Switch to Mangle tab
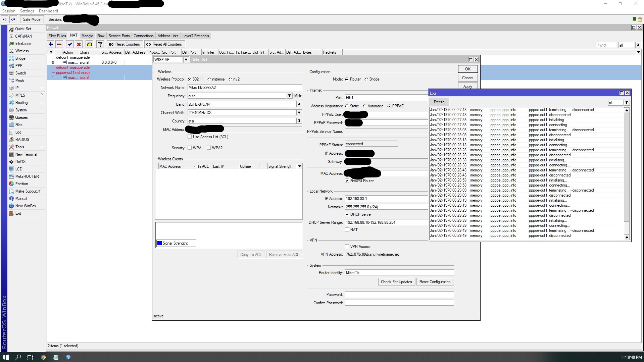Viewport: 644px width, 362px height. 87,36
